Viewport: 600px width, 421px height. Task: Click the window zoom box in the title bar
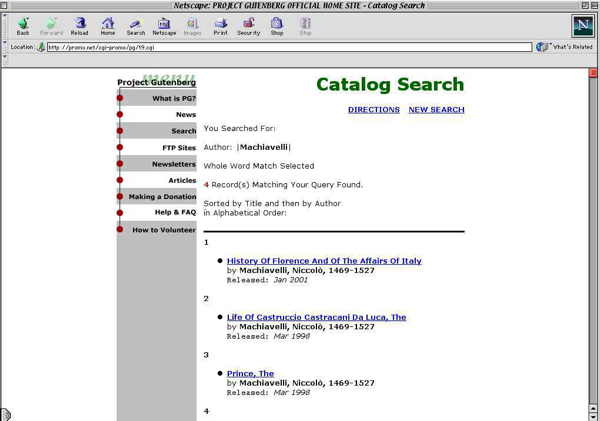click(585, 5)
